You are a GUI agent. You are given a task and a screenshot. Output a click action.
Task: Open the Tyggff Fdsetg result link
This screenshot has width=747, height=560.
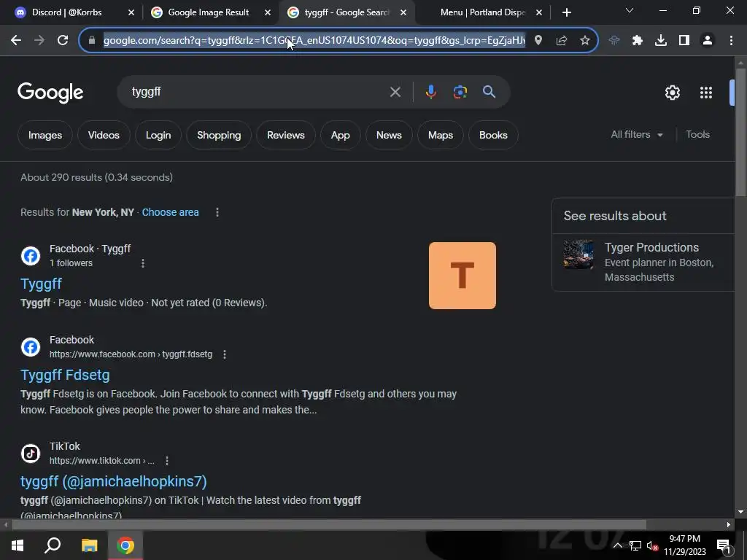[x=65, y=376]
